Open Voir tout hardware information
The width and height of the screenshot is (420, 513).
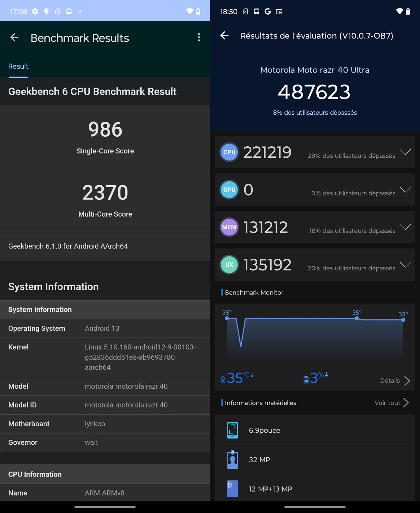point(391,403)
